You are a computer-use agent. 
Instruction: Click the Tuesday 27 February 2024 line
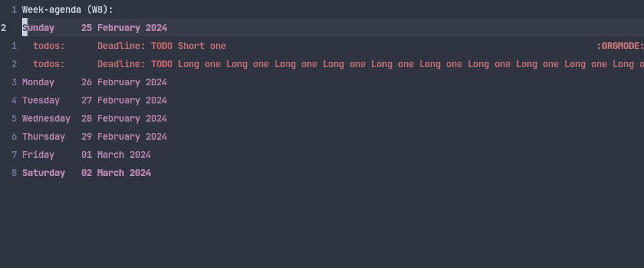coord(95,100)
